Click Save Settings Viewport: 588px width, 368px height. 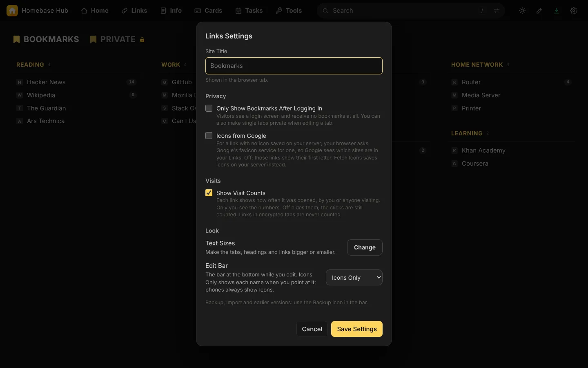pos(357,329)
